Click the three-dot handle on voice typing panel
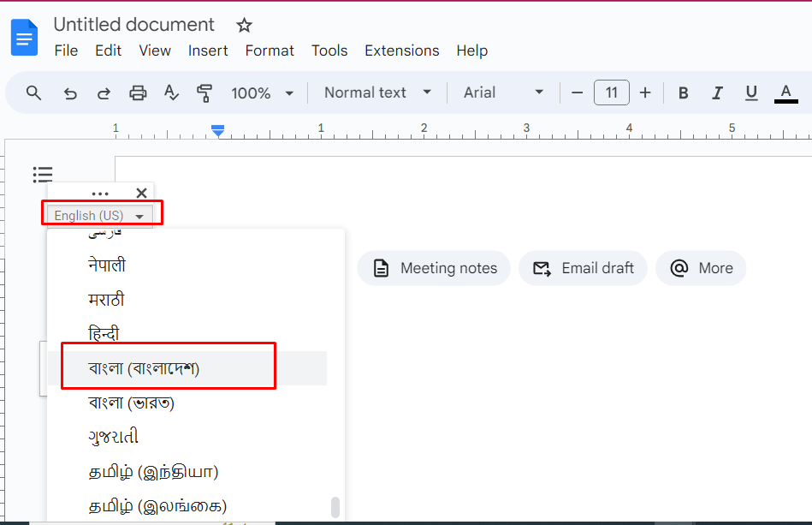The image size is (812, 525). (x=100, y=194)
